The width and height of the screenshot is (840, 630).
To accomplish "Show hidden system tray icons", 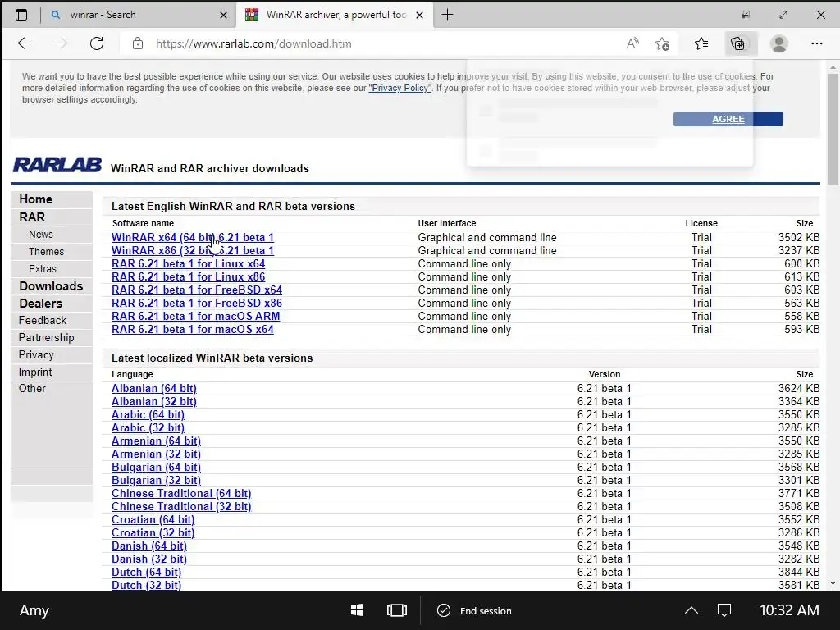I will pyautogui.click(x=692, y=610).
